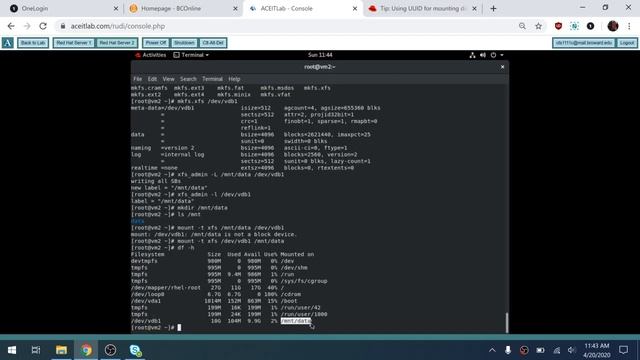
Task: Open the Windows notification center
Action: [623, 350]
